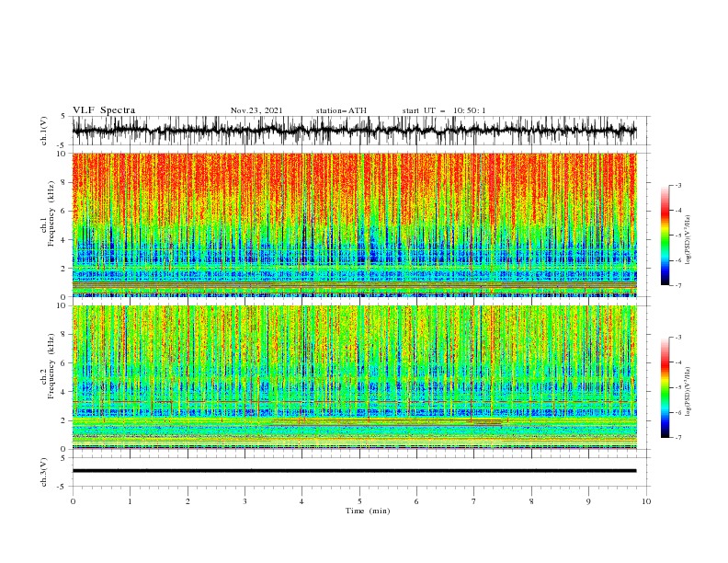Click time axis tick label "2"
Screen dimensions: 728x563
pos(188,501)
